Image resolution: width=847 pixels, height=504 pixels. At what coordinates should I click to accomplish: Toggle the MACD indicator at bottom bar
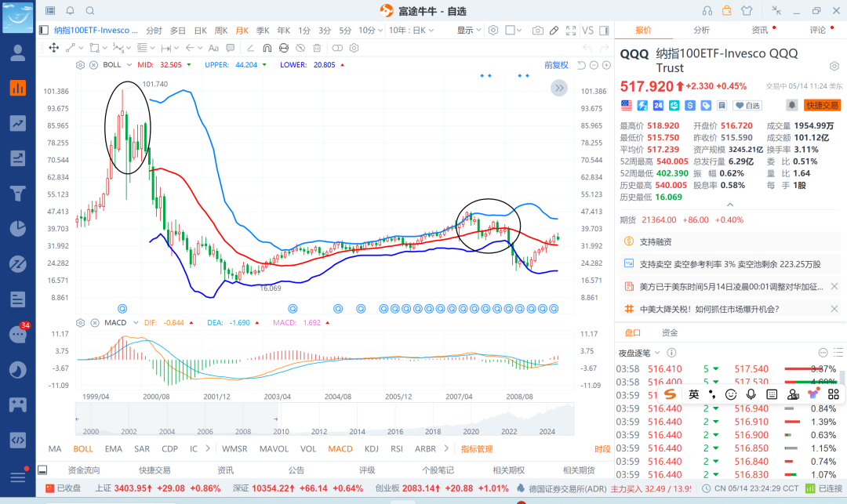pyautogui.click(x=340, y=449)
